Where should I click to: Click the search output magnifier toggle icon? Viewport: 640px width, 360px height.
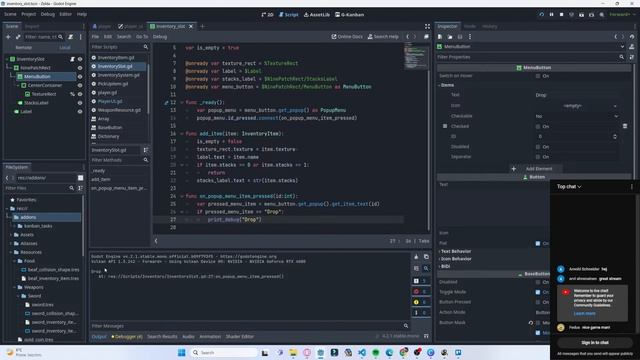click(x=426, y=268)
